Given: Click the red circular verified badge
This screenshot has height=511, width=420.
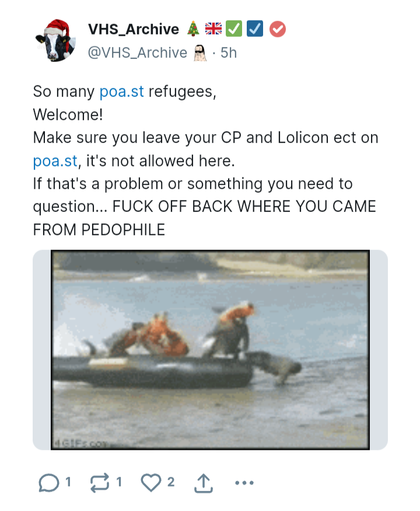Looking at the screenshot, I should (x=278, y=29).
